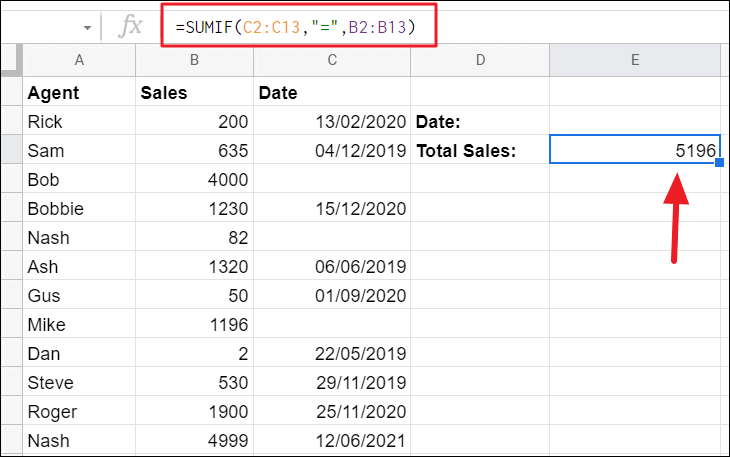Open the name box dropdown arrow
This screenshot has width=730, height=457.
click(87, 27)
